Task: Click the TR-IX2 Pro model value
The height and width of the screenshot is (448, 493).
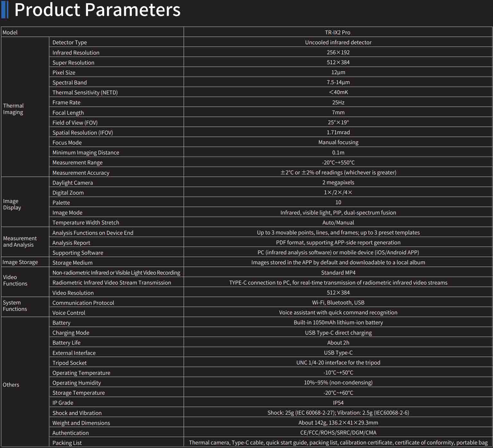Action: pos(338,32)
